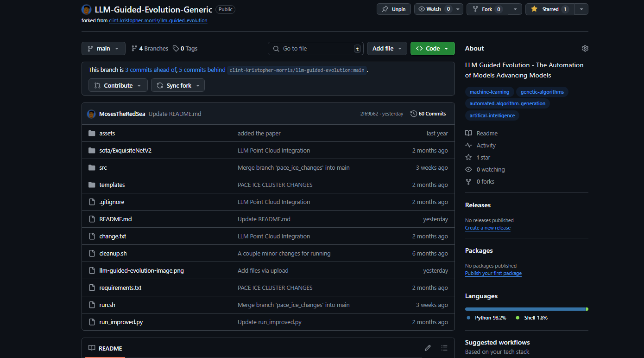Click the repository owner avatar by the title
Image resolution: width=644 pixels, height=358 pixels.
point(86,9)
